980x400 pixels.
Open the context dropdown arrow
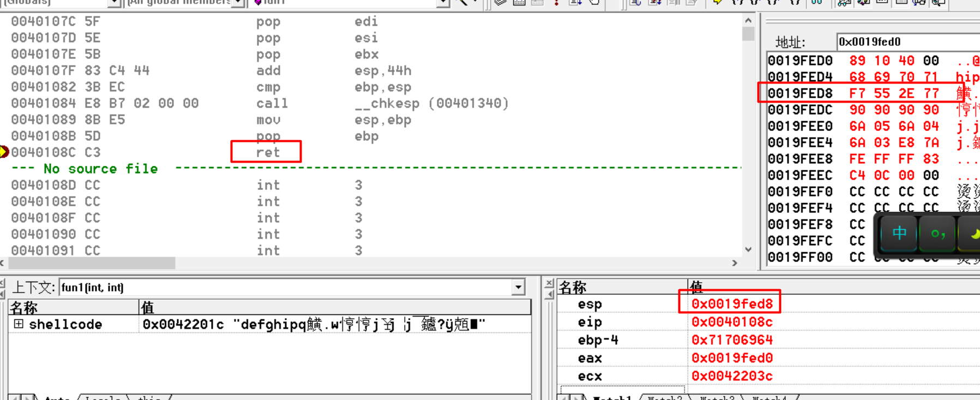(x=518, y=287)
